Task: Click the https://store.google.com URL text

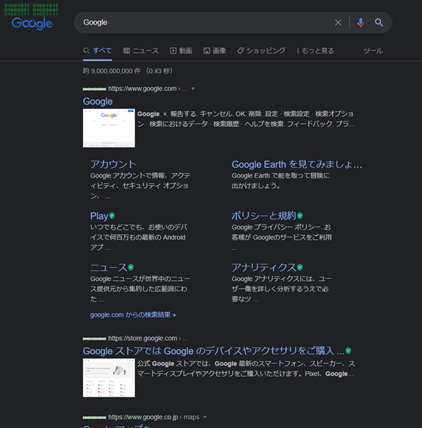Action: 143,338
